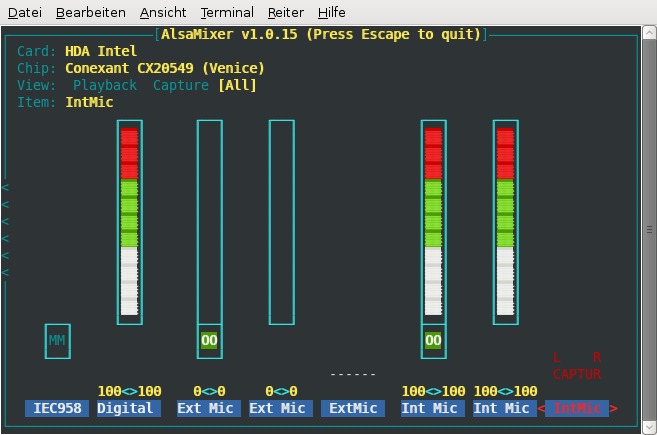Click the Digital volume bar
Viewport: 657px width, 435px height.
click(x=129, y=222)
